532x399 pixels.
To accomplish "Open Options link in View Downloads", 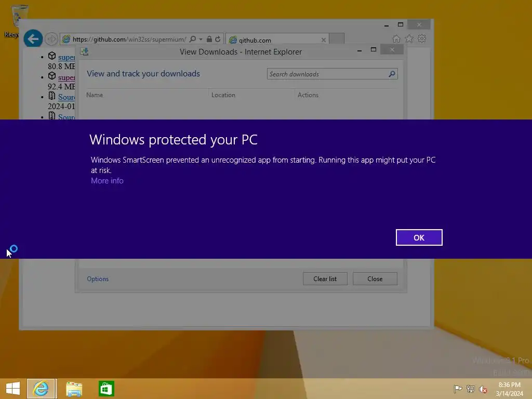I will point(98,279).
